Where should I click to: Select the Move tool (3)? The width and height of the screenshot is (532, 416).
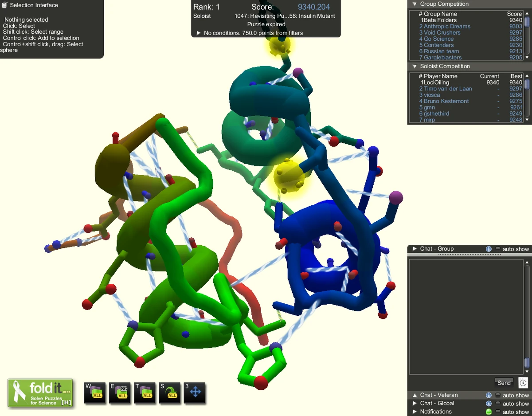point(195,392)
